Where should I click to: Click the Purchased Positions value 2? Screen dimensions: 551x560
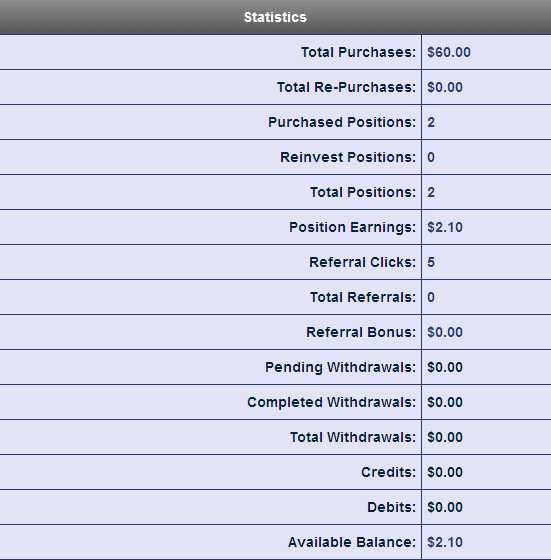click(431, 122)
